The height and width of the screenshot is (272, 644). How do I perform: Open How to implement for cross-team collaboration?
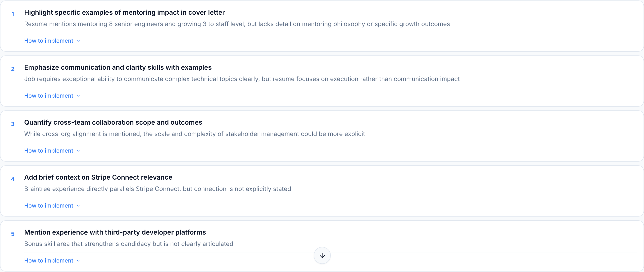click(x=52, y=151)
